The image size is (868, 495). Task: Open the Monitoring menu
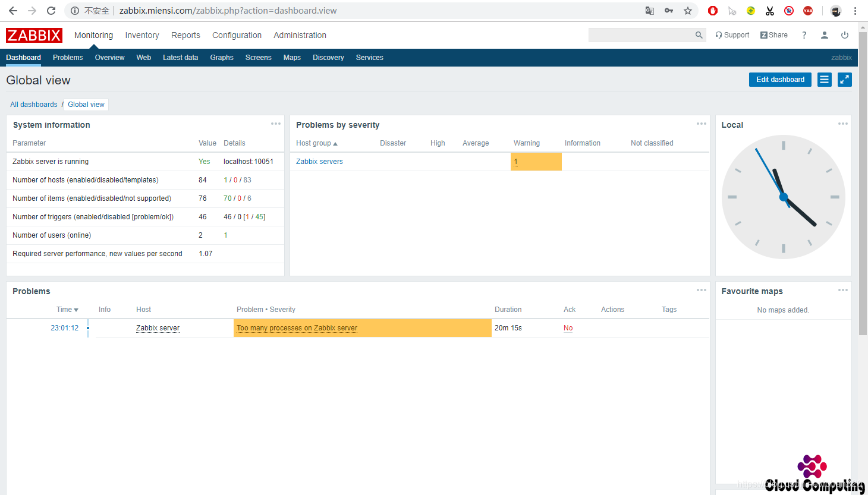[x=93, y=35]
